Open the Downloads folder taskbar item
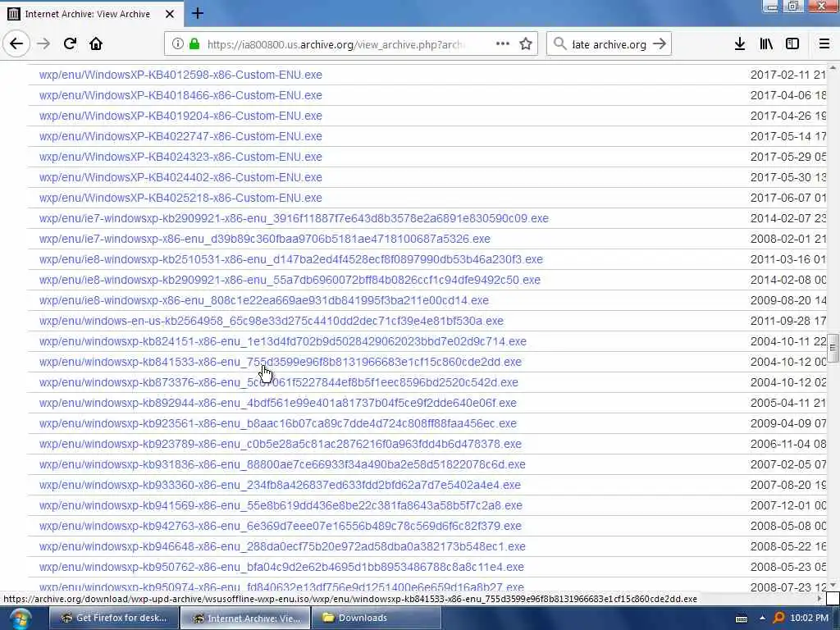This screenshot has width=840, height=630. (x=376, y=619)
